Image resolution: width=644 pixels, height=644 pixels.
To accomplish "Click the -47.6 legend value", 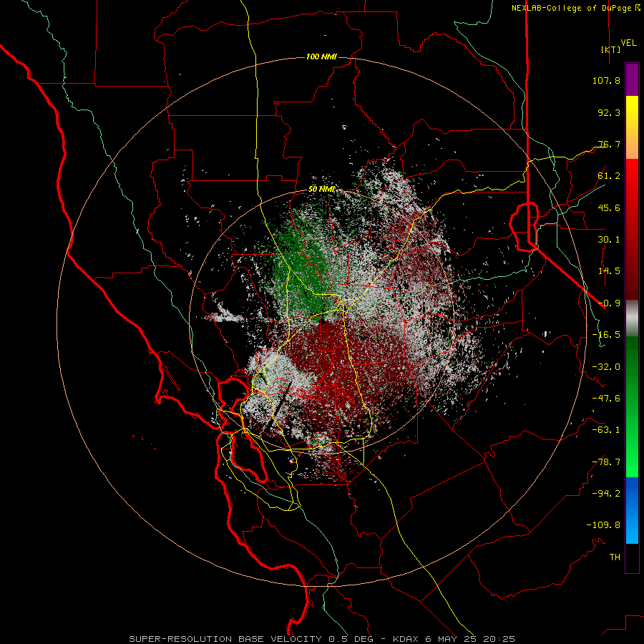I will [x=606, y=399].
